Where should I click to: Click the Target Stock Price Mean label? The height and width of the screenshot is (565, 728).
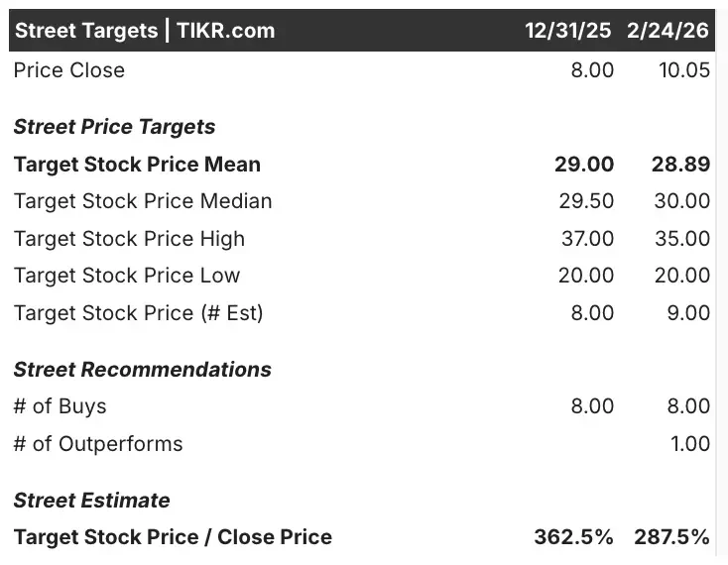point(137,165)
